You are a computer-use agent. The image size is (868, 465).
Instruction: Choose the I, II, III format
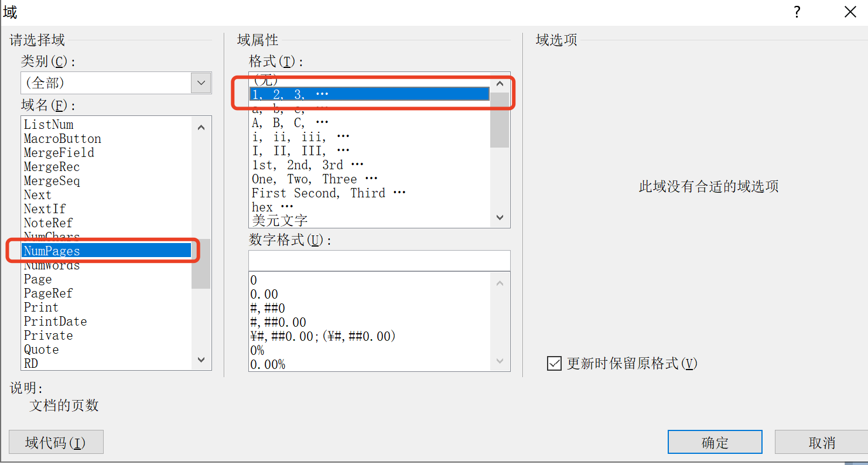point(300,151)
